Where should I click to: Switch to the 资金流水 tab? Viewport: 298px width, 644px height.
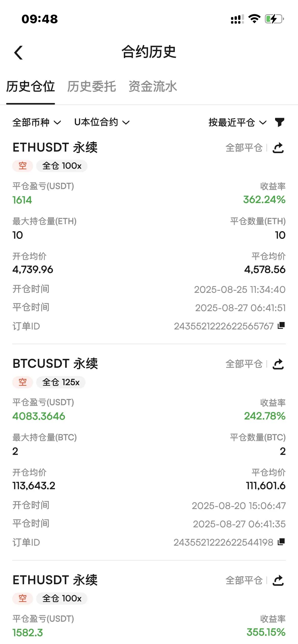153,86
